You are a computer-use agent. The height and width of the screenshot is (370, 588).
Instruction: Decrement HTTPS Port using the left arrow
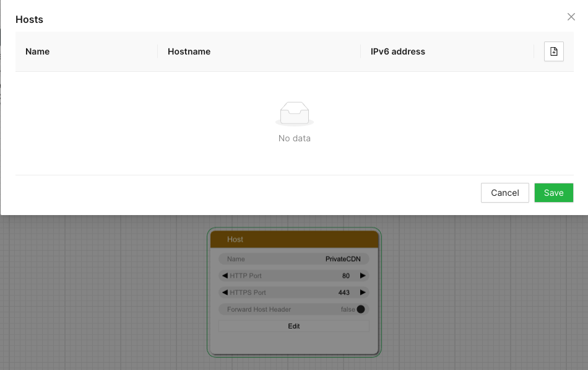coord(224,293)
